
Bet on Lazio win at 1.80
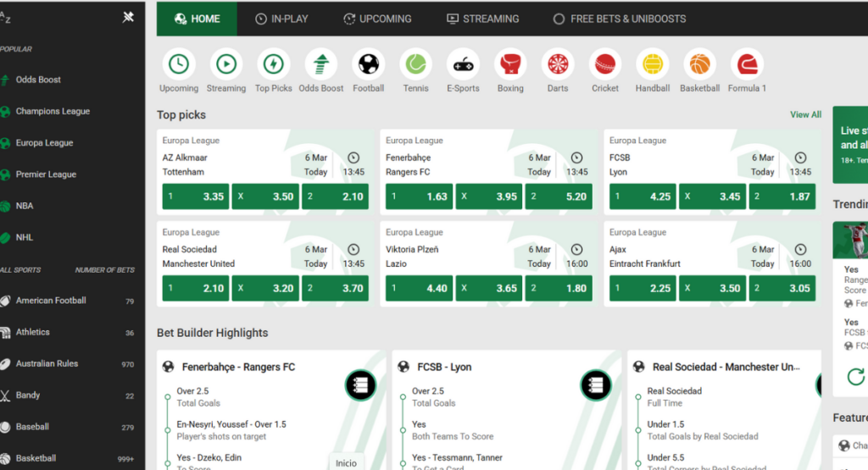[559, 288]
